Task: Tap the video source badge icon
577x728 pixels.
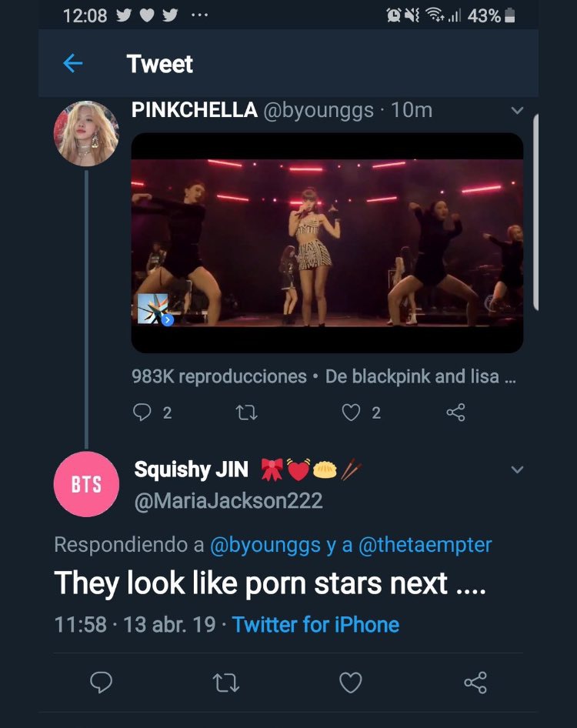Action: [152, 309]
